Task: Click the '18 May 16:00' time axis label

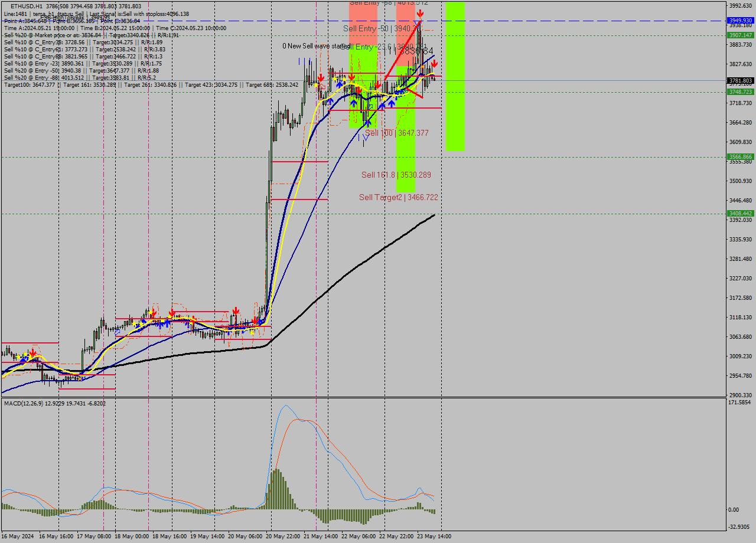Action: coord(169,537)
